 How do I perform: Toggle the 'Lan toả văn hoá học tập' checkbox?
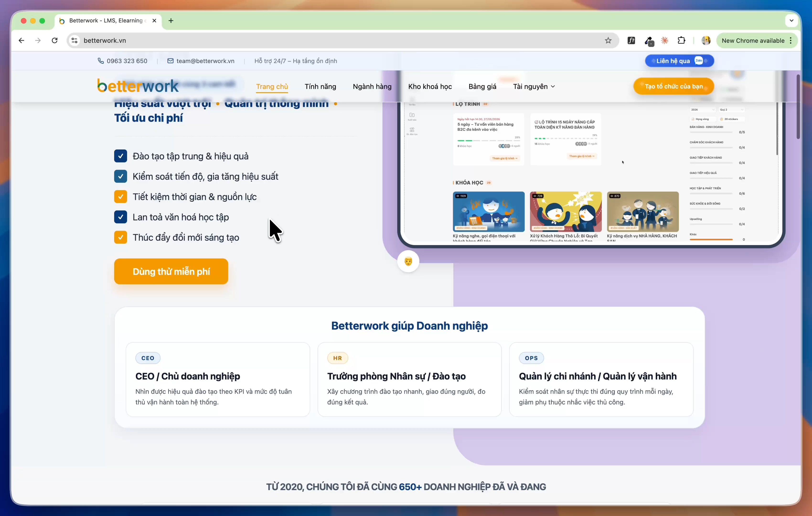[x=120, y=217]
